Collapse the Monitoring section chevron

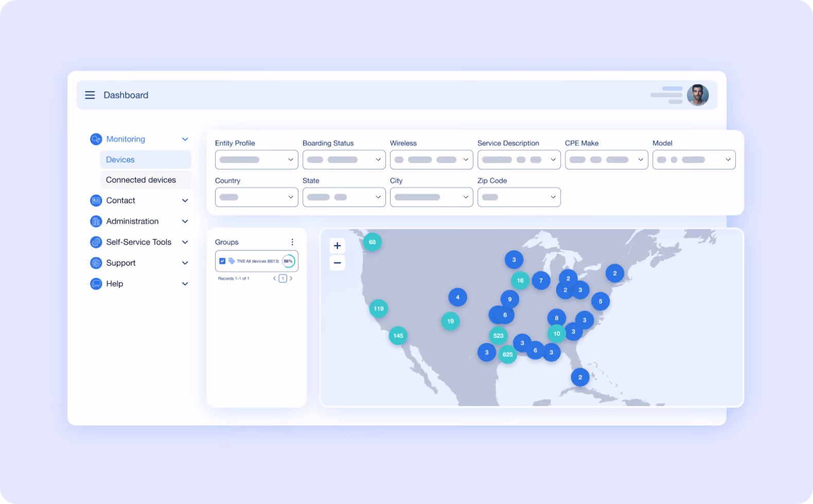tap(185, 139)
